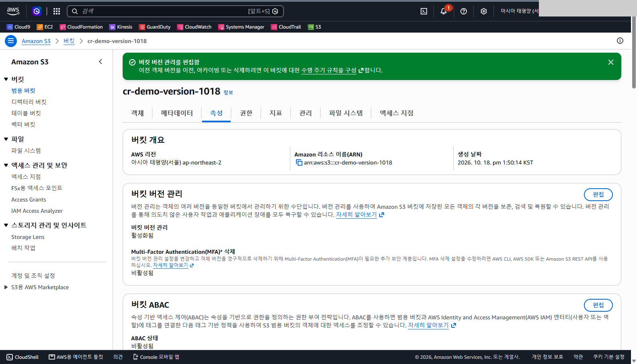Image resolution: width=637 pixels, height=364 pixels.
Task: Open Kinesis favorites shortcut
Action: pyautogui.click(x=121, y=27)
